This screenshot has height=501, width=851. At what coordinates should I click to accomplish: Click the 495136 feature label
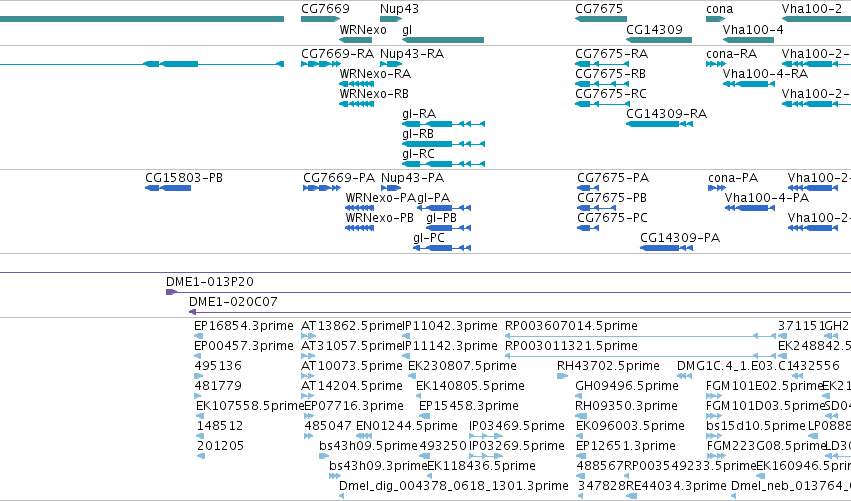(x=218, y=366)
